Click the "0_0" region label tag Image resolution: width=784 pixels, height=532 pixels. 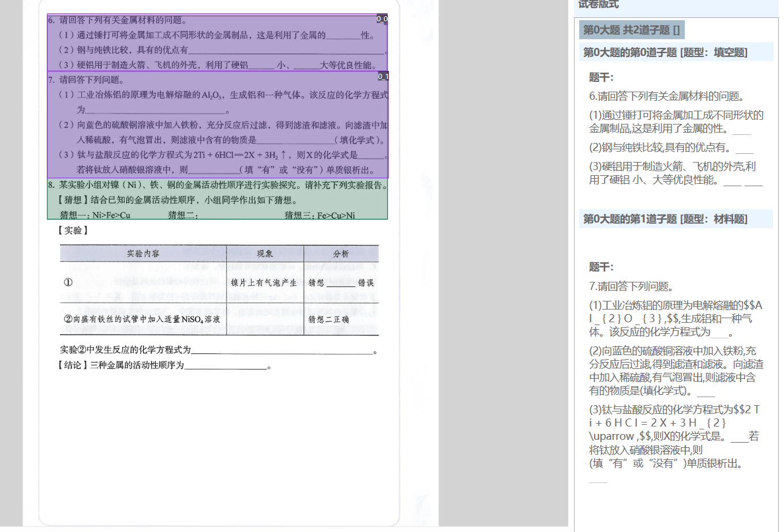[x=382, y=19]
